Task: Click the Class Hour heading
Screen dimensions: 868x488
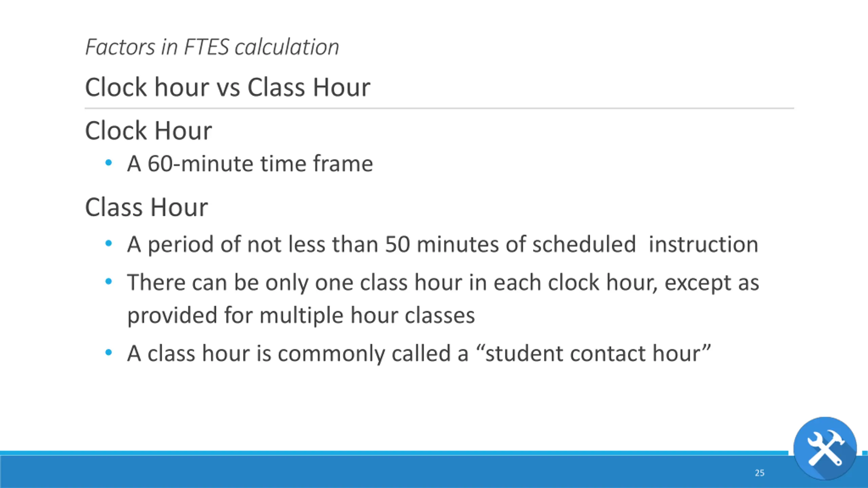Action: tap(146, 207)
